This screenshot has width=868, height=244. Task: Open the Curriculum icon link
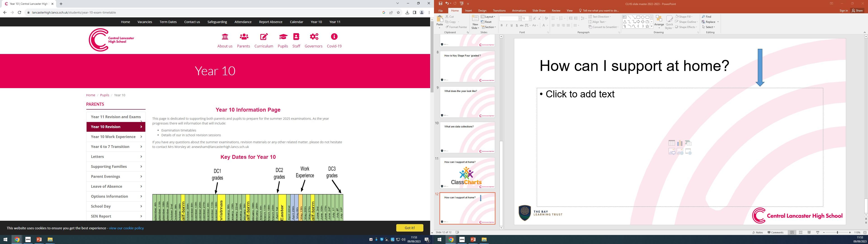(x=264, y=36)
